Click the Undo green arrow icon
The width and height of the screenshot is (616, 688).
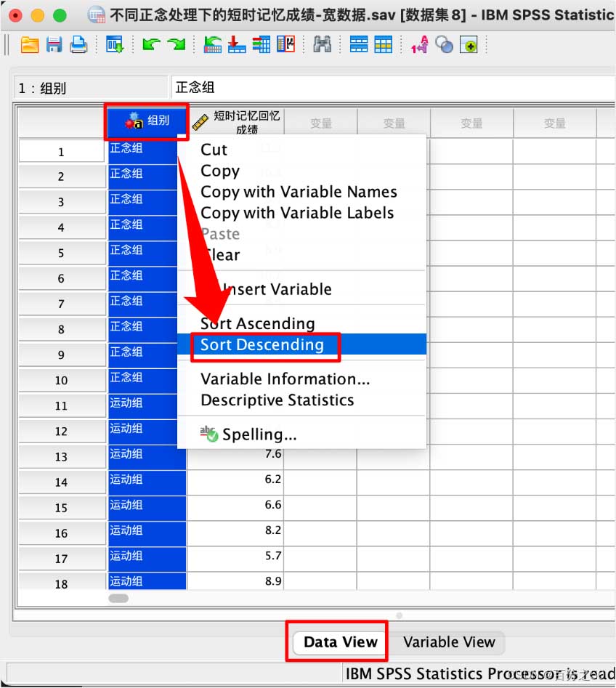tap(151, 44)
